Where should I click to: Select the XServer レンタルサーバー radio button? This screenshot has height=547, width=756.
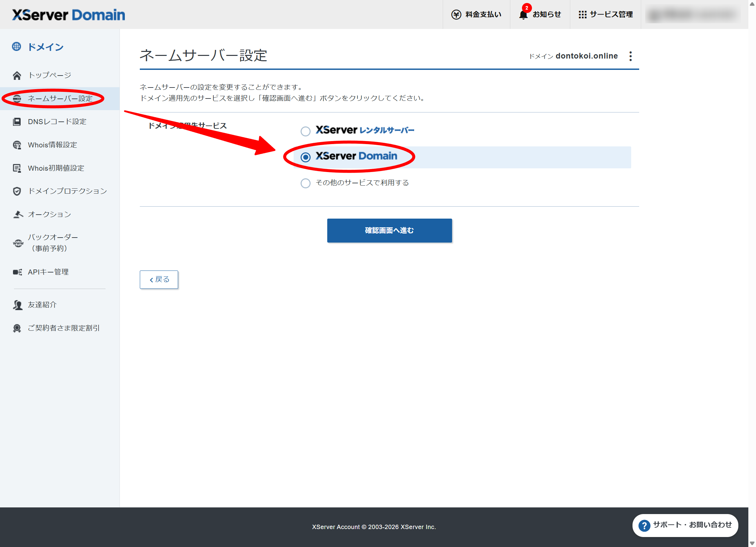305,131
